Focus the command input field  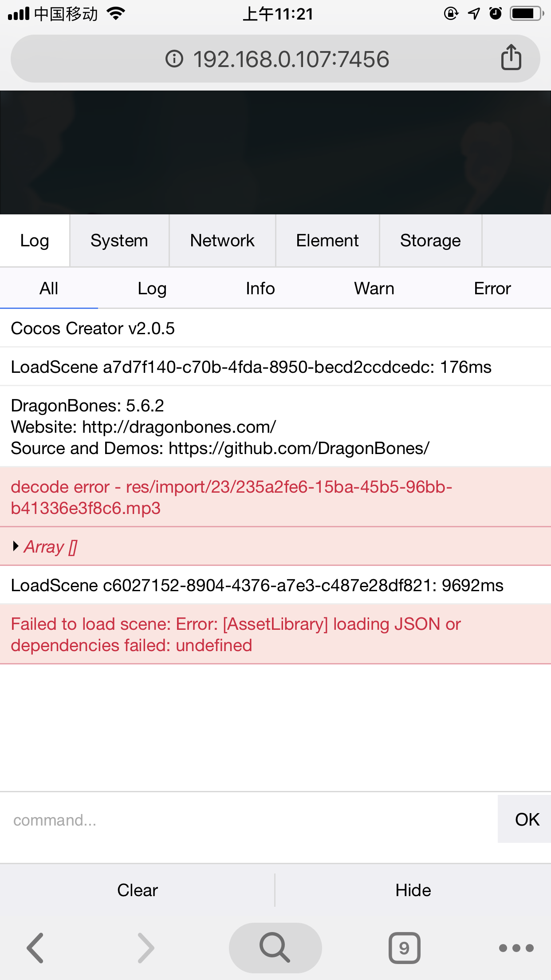pos(248,820)
